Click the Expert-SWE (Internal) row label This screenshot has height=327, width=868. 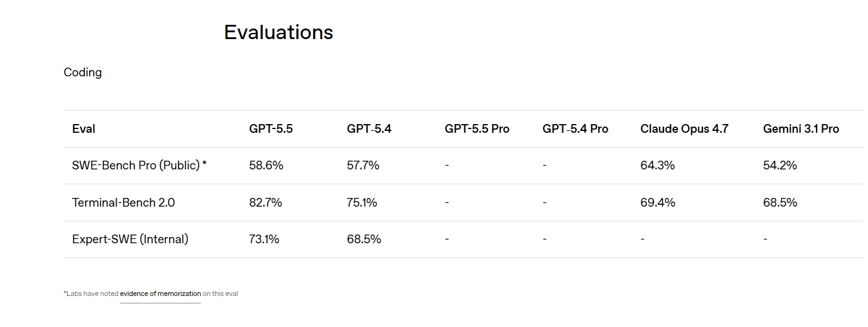(130, 239)
